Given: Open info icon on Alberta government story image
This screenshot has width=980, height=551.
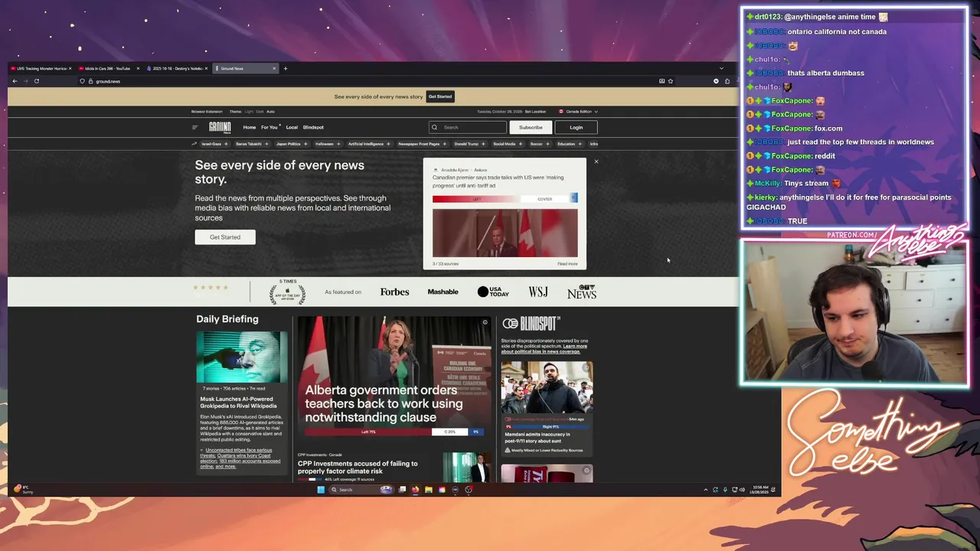Looking at the screenshot, I should 485,322.
